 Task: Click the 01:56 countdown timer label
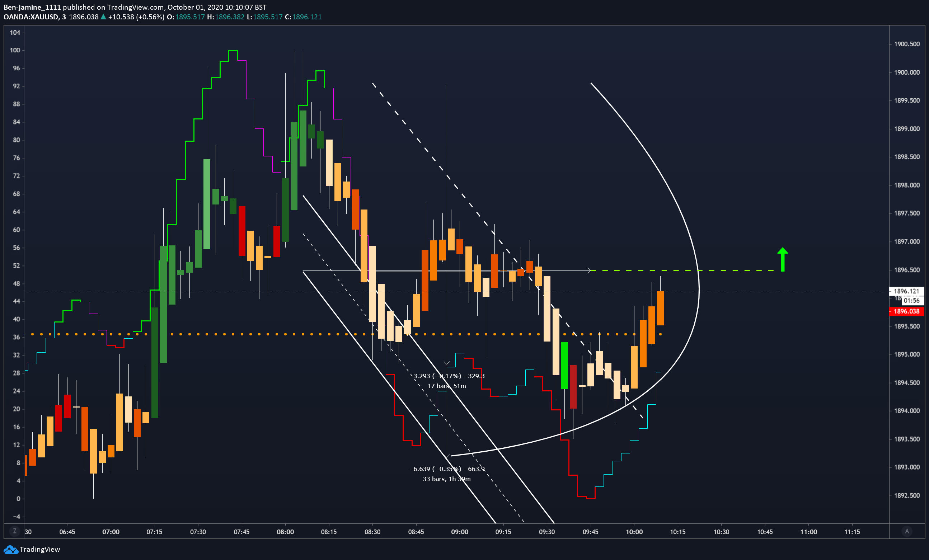pyautogui.click(x=912, y=300)
